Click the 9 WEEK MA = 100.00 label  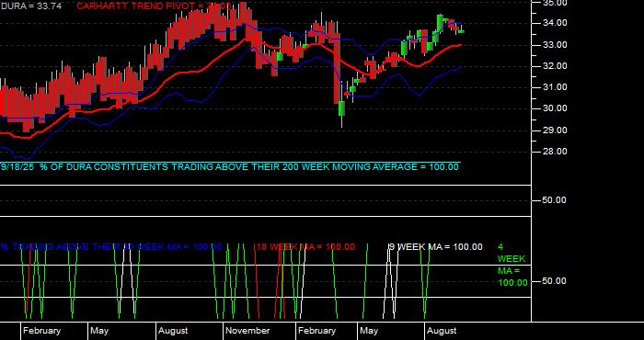(x=436, y=247)
